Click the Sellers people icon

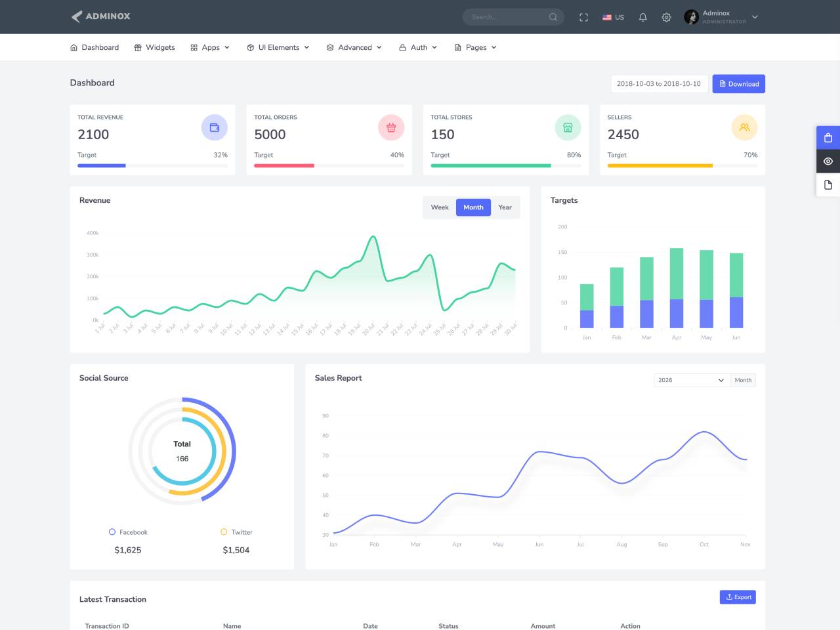click(x=744, y=127)
